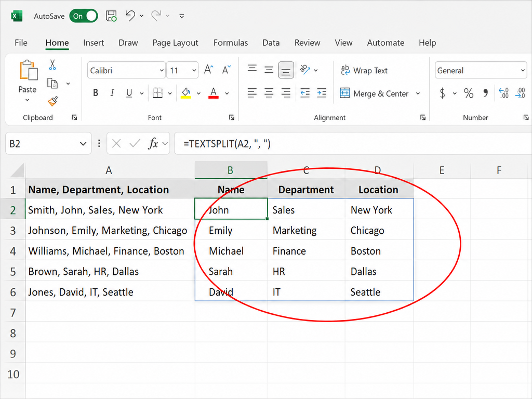532x399 pixels.
Task: Click the Excel app logo icon
Action: 17,16
